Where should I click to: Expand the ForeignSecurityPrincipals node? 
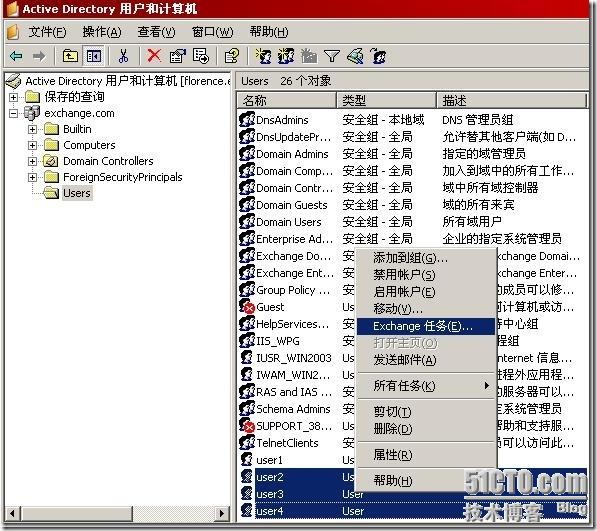[x=33, y=177]
